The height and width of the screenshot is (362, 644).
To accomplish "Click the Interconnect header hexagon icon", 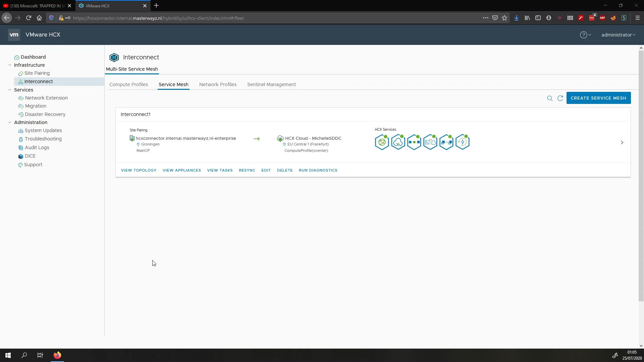I will tap(114, 57).
